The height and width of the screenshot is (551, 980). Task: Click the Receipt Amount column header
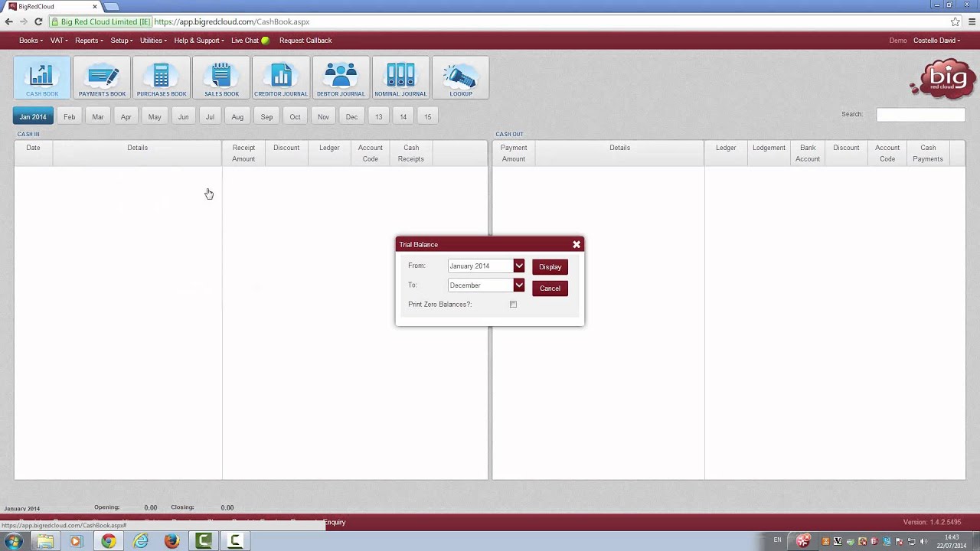coord(243,153)
